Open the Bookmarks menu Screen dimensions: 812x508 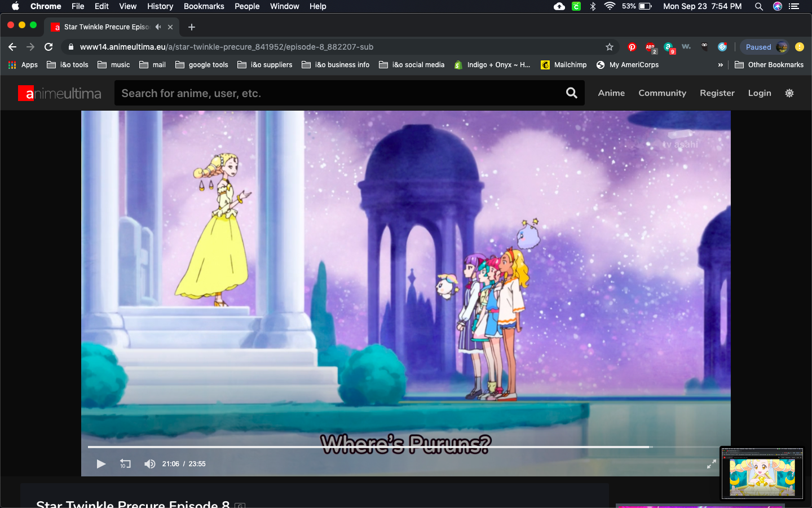(x=204, y=6)
